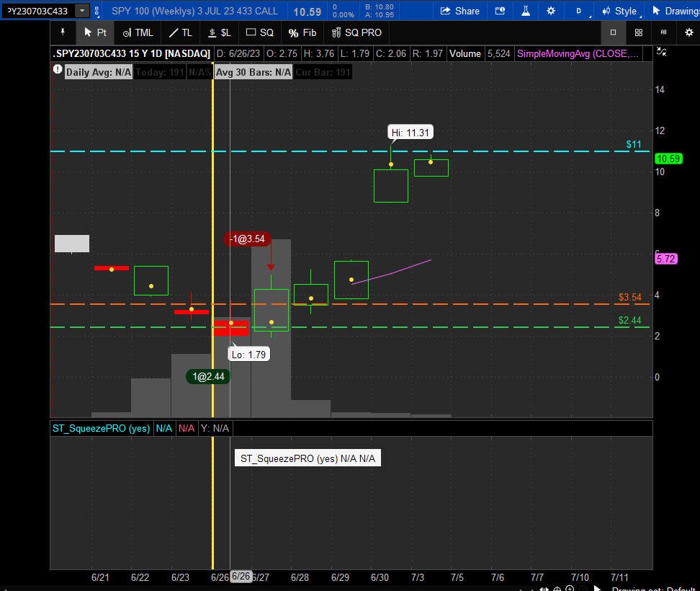Click the 7/3 green candle body

[431, 168]
